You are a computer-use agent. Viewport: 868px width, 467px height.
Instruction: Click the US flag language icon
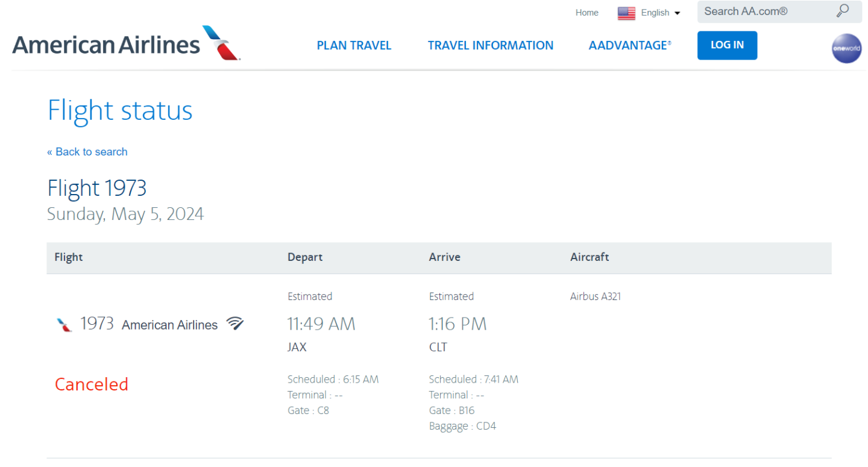coord(626,13)
